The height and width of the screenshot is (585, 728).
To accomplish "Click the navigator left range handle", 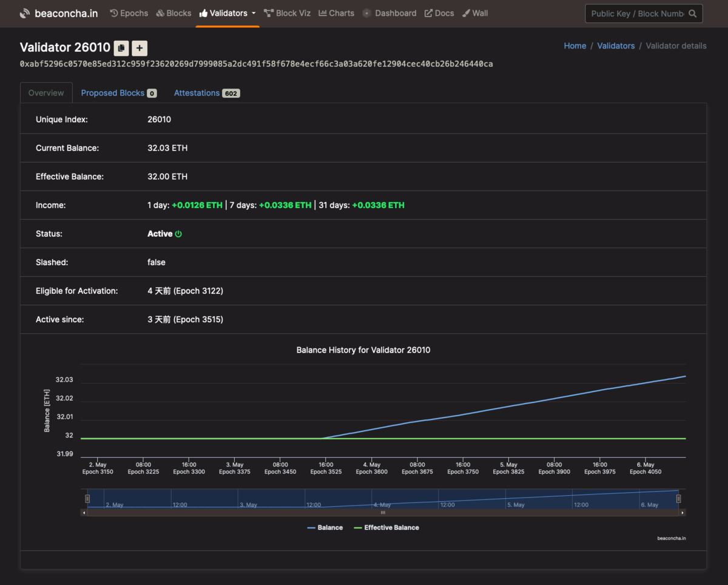I will 87,499.
